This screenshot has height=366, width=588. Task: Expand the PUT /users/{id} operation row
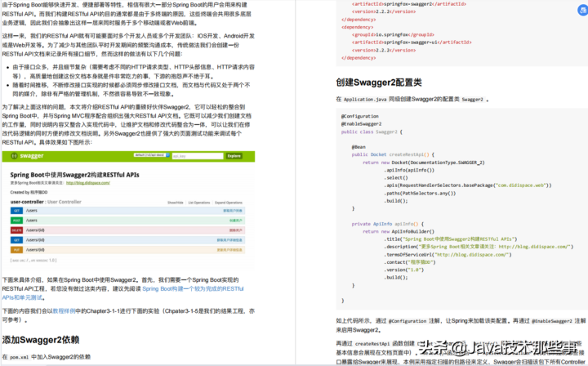(127, 250)
